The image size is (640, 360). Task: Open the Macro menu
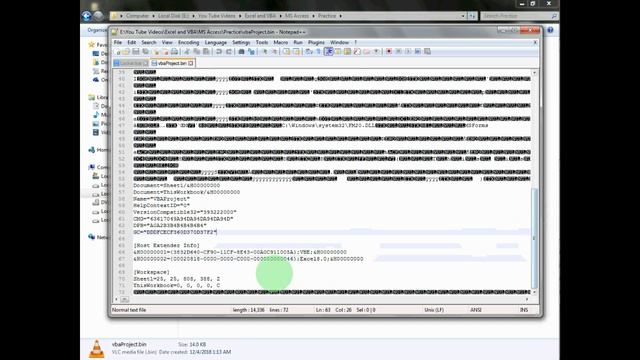(280, 42)
